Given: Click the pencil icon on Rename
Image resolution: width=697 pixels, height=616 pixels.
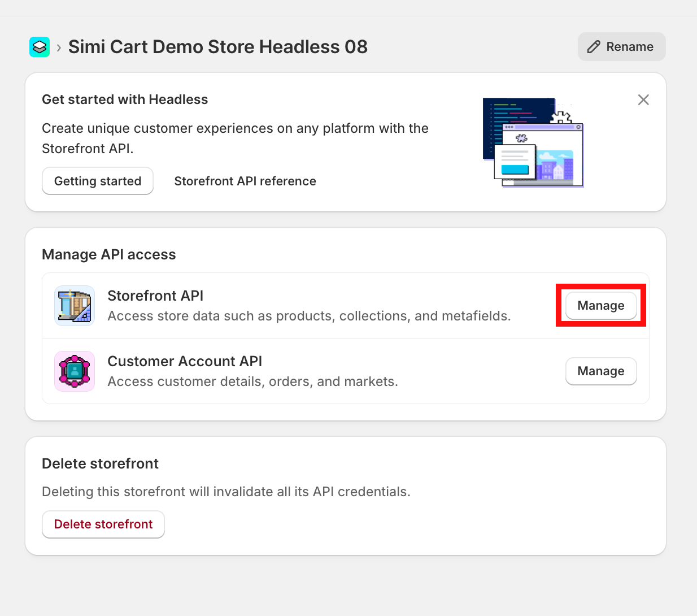Looking at the screenshot, I should [593, 47].
